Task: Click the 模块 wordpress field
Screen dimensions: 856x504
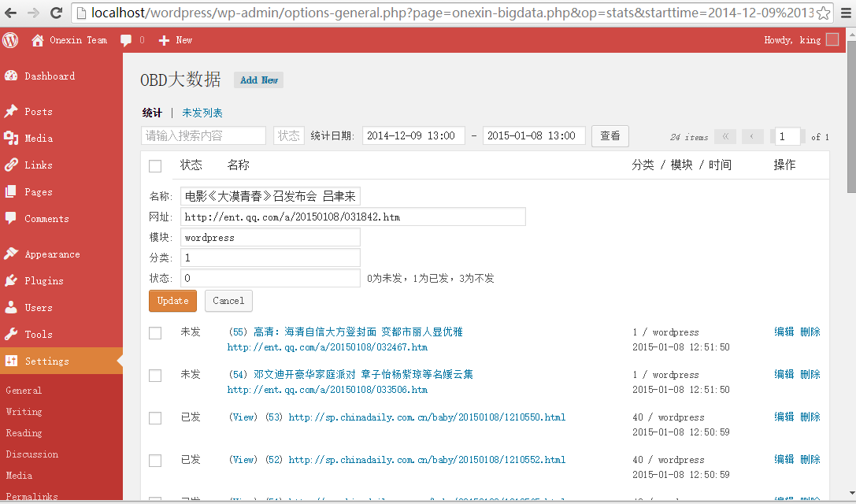Action: [x=270, y=238]
